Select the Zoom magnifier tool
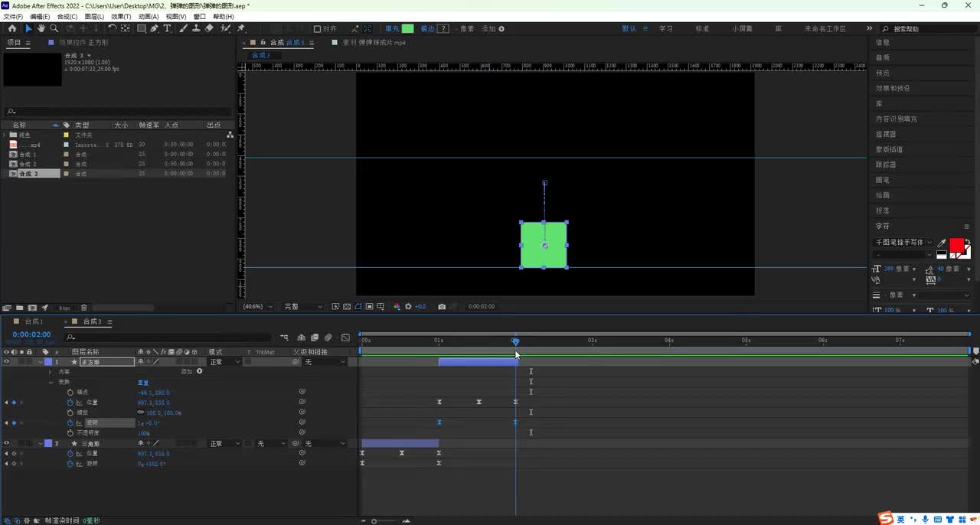 click(54, 28)
